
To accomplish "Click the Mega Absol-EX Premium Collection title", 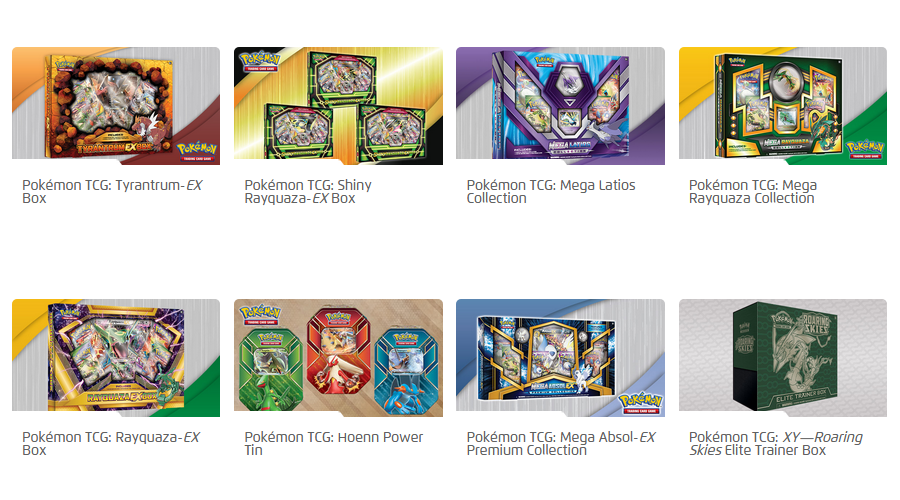I will point(561,444).
